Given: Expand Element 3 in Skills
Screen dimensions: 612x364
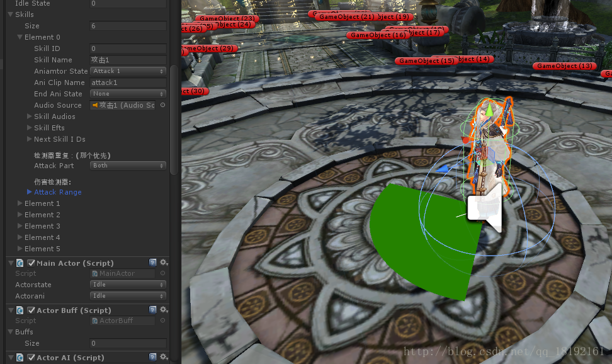Looking at the screenshot, I should 20,225.
